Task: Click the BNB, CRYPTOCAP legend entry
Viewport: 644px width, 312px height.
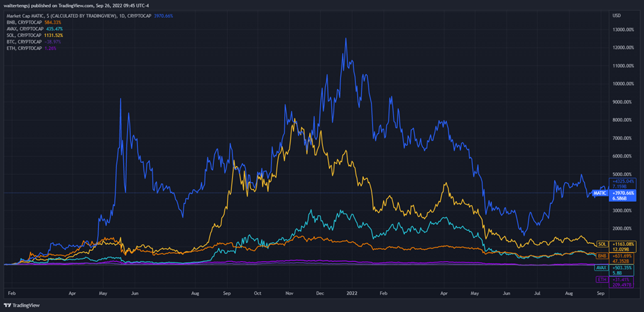Action: (23, 22)
